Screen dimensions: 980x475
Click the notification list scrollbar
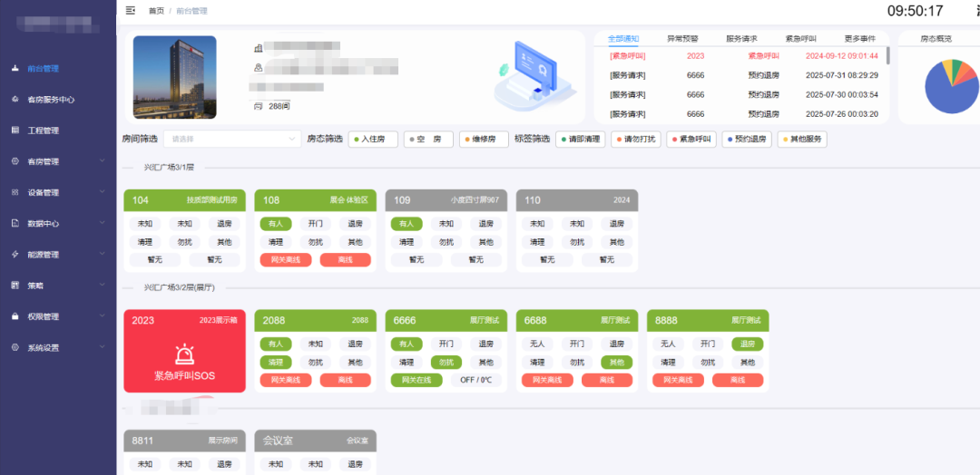(887, 56)
